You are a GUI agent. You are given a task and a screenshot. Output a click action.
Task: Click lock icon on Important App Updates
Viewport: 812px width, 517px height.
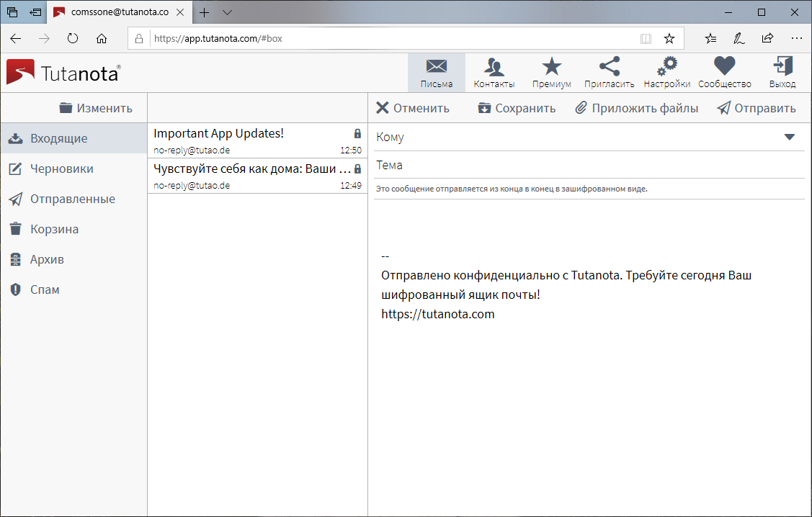[x=357, y=133]
